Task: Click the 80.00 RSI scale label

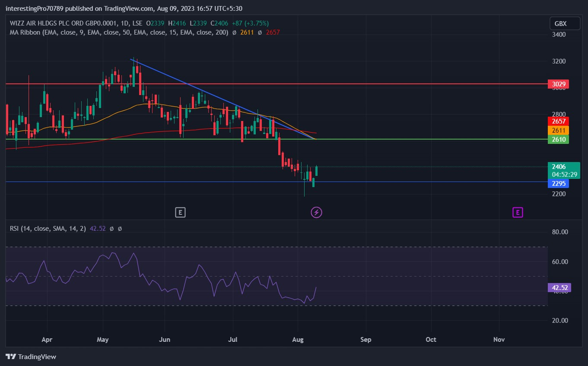Action: [560, 232]
